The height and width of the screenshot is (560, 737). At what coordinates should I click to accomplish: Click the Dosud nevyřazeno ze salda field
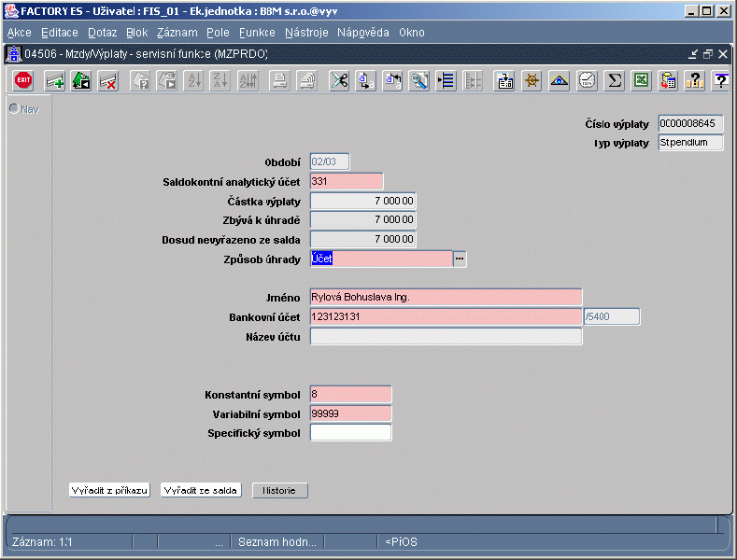[362, 240]
